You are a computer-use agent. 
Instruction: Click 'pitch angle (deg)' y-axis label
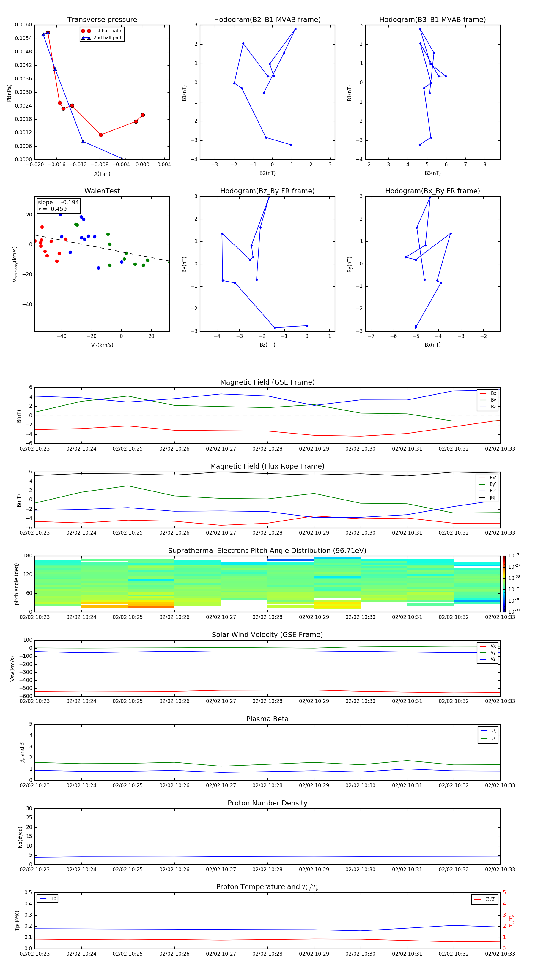(x=16, y=584)
